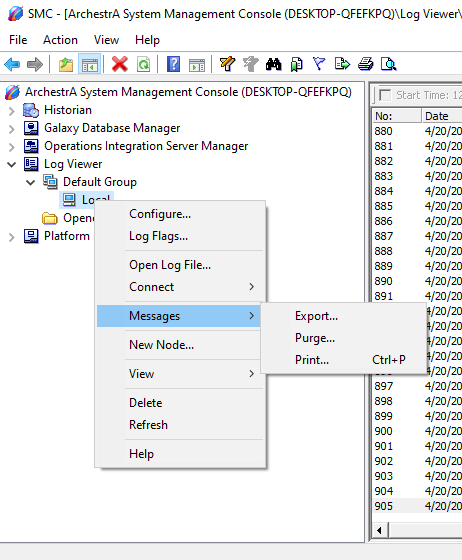Choose Log Flags... from context menu
Image resolution: width=462 pixels, height=560 pixels.
coord(181,236)
